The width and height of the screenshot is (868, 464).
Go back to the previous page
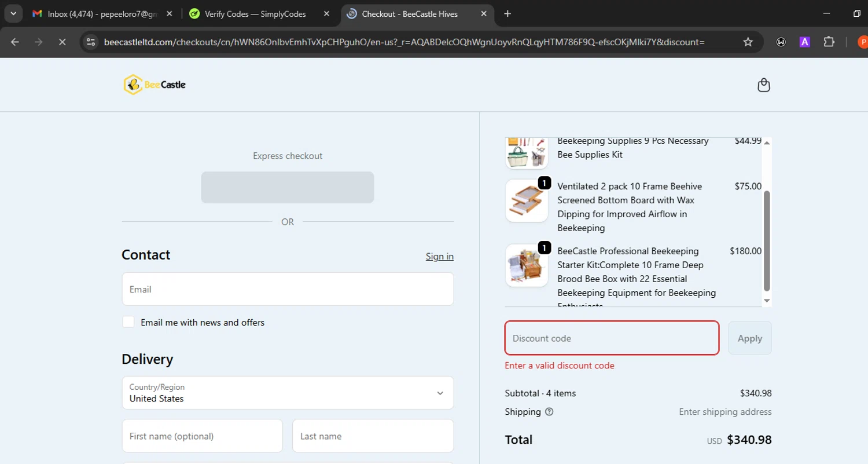pos(15,42)
